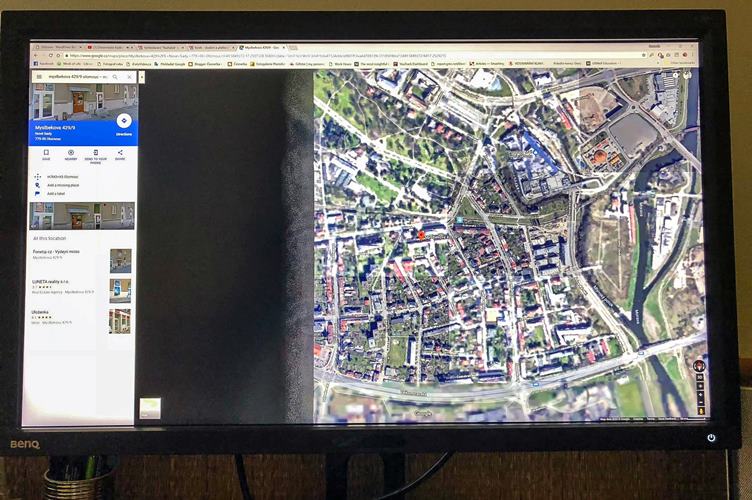The width and height of the screenshot is (752, 500).
Task: Share this location
Action: (120, 154)
